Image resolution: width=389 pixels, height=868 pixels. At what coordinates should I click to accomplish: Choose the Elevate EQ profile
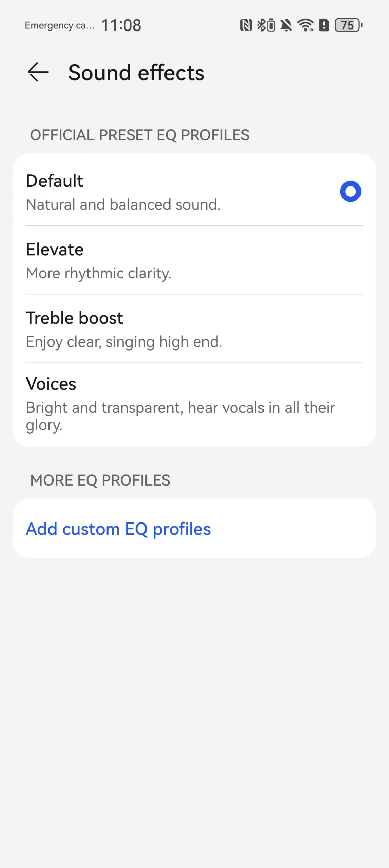(55, 250)
